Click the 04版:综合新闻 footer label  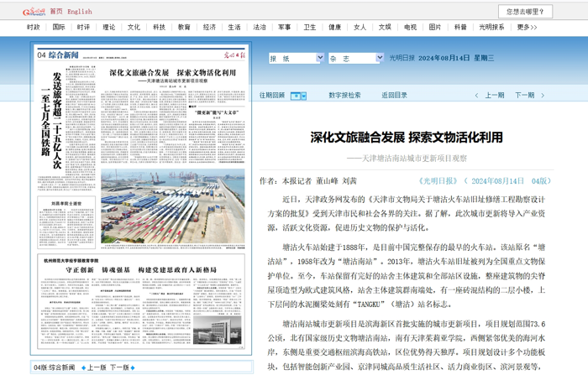coord(55,367)
